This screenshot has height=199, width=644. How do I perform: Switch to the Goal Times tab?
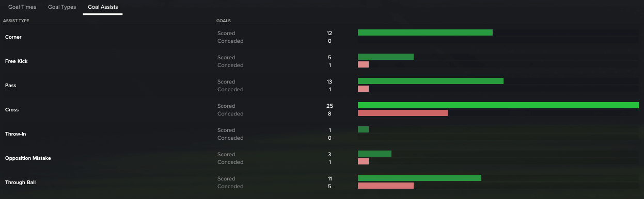[x=22, y=7]
